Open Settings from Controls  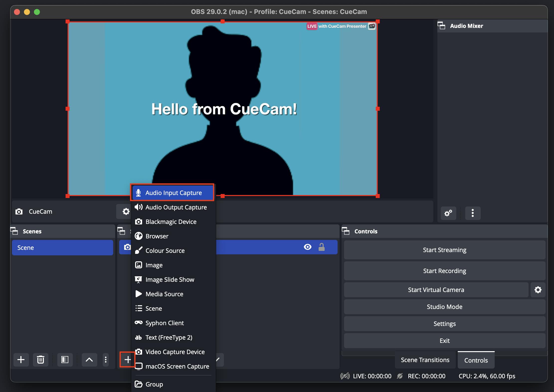tap(445, 324)
